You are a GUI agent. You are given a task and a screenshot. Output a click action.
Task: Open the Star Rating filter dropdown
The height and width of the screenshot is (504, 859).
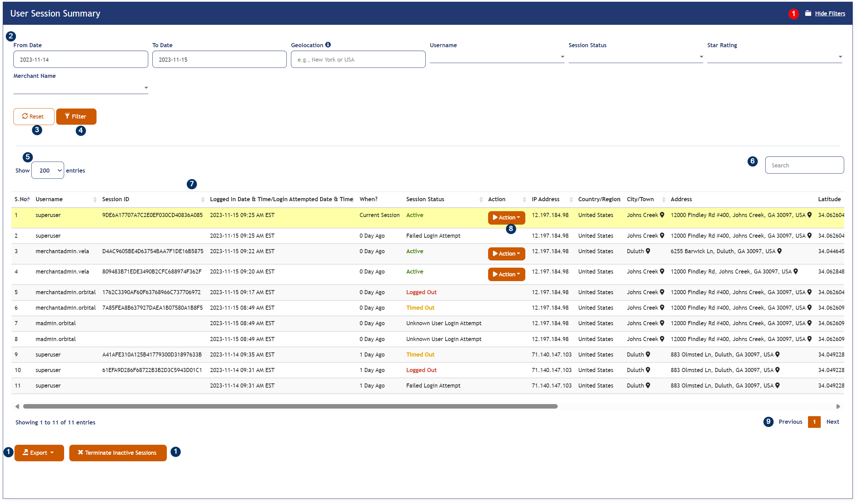click(x=775, y=57)
